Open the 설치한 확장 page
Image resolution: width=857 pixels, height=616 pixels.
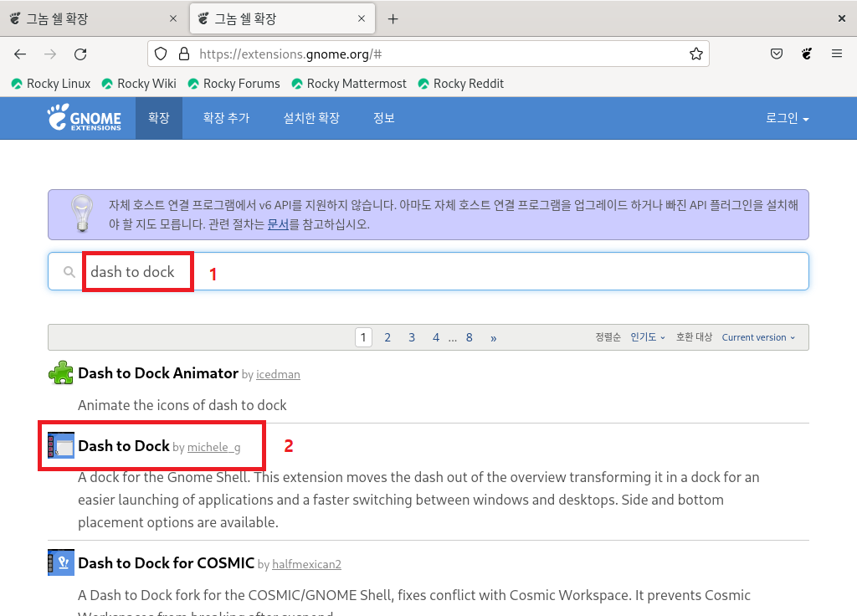tap(311, 118)
